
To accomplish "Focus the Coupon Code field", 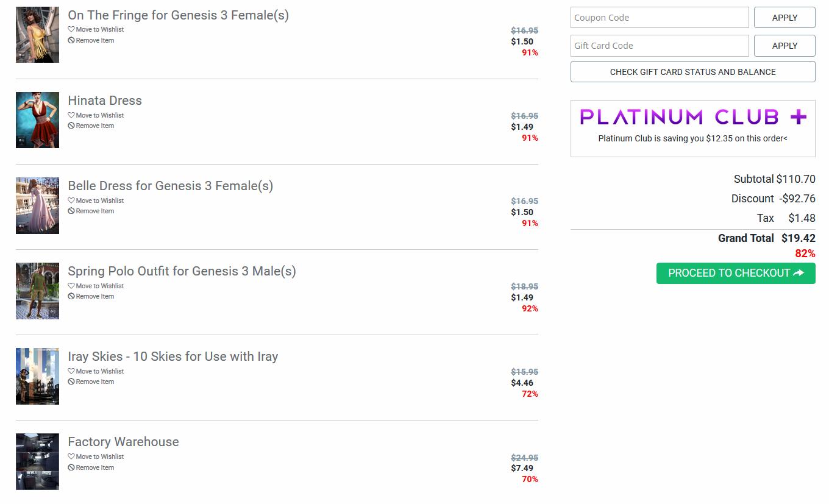I will [x=660, y=18].
